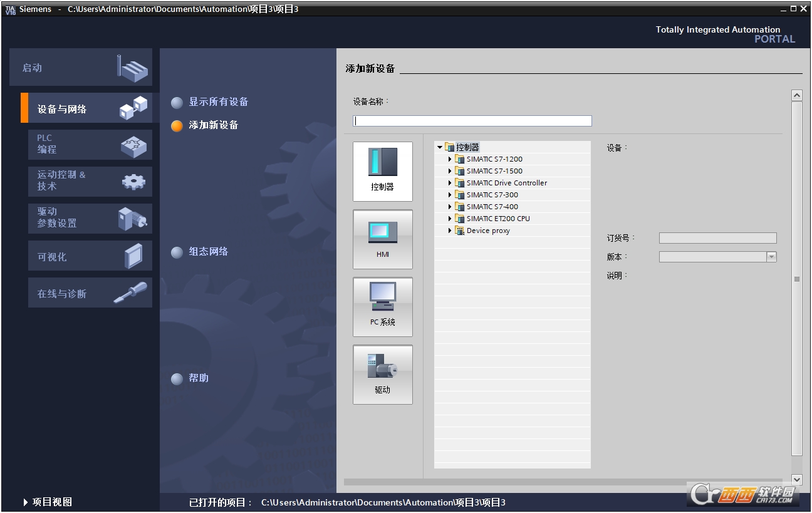Click the SIMATIC ET200 CPU folder icon
Screen dimensions: 812x513
coord(460,219)
